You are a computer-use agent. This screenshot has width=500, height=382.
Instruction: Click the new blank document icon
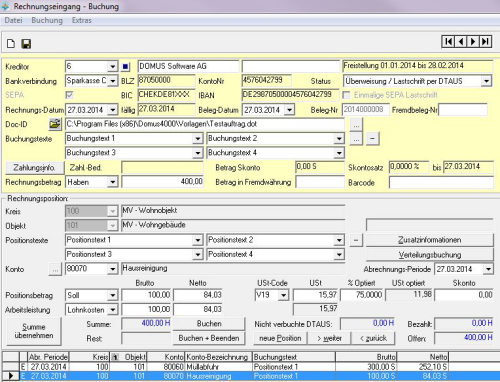(11, 44)
